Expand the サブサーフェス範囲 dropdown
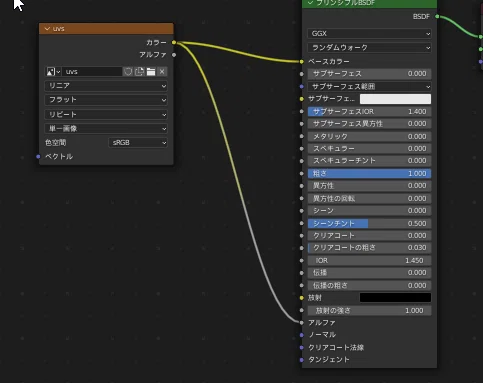Image resolution: width=483 pixels, height=383 pixels. point(369,87)
